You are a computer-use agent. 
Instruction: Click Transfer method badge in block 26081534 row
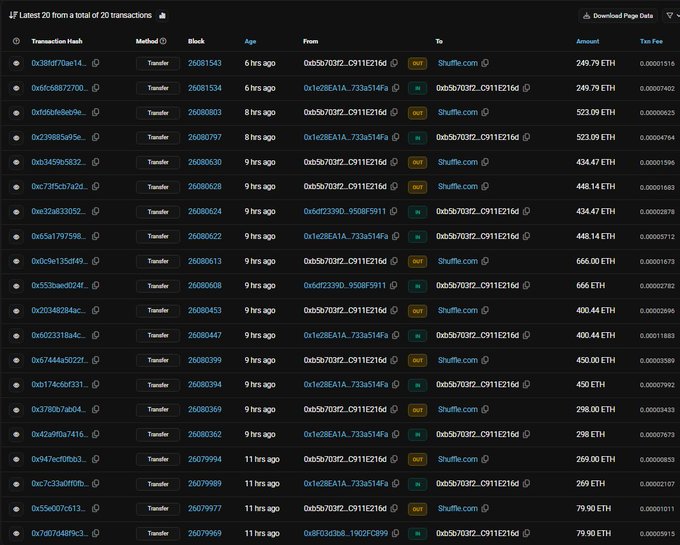[158, 88]
